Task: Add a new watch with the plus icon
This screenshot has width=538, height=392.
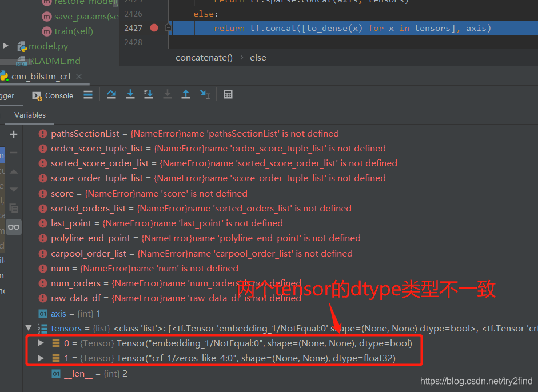Action: pyautogui.click(x=13, y=135)
